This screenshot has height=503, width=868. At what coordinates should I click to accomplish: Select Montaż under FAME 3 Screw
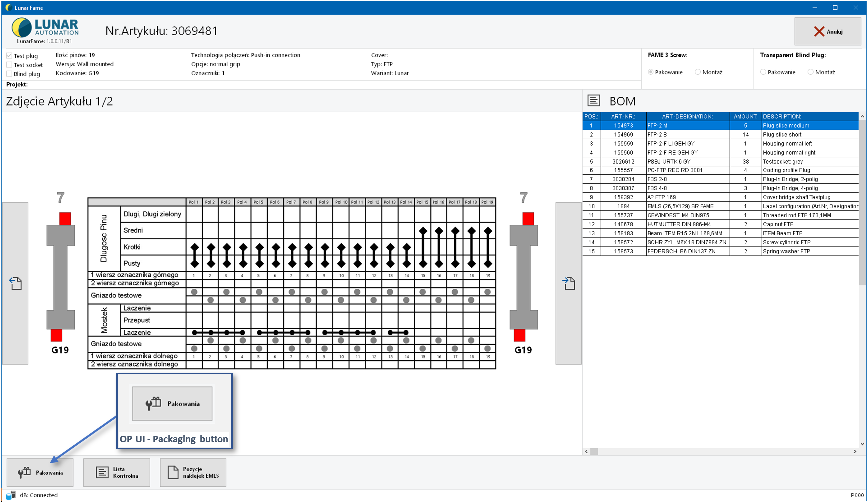click(x=698, y=72)
